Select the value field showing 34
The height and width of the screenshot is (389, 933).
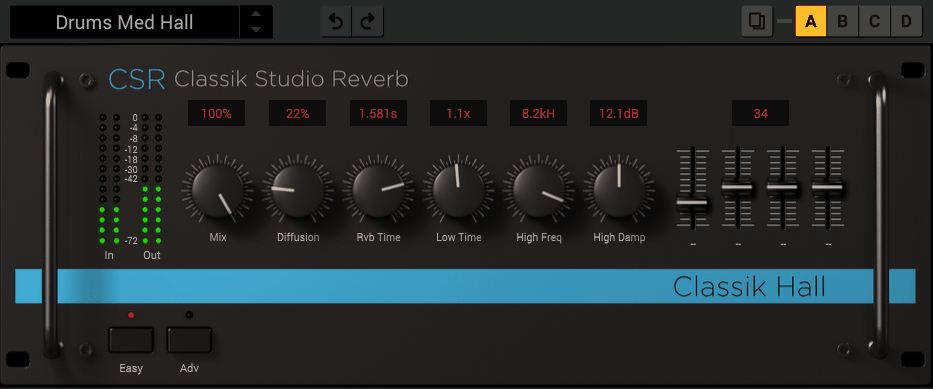(760, 113)
